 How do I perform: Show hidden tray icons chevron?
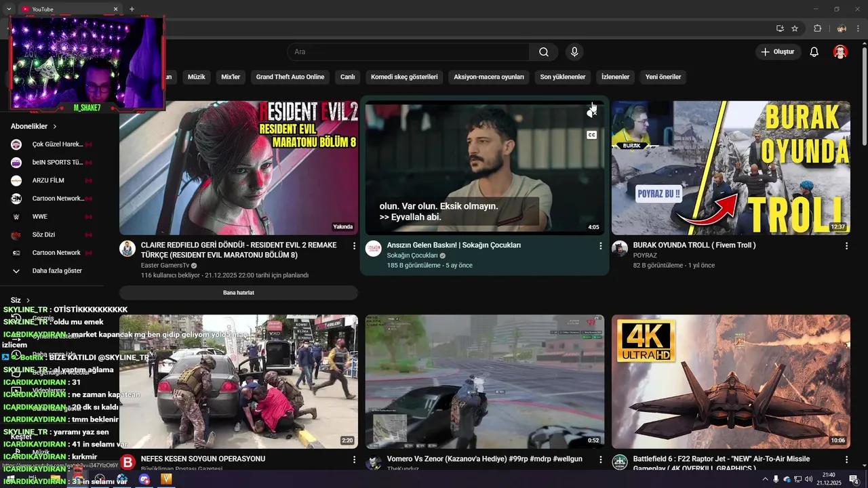click(x=766, y=479)
